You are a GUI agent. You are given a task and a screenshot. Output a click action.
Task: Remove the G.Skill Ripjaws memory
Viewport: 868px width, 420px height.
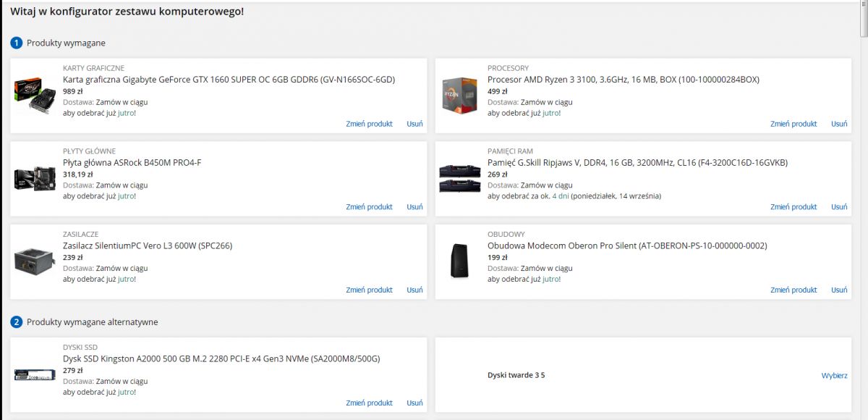click(x=839, y=207)
